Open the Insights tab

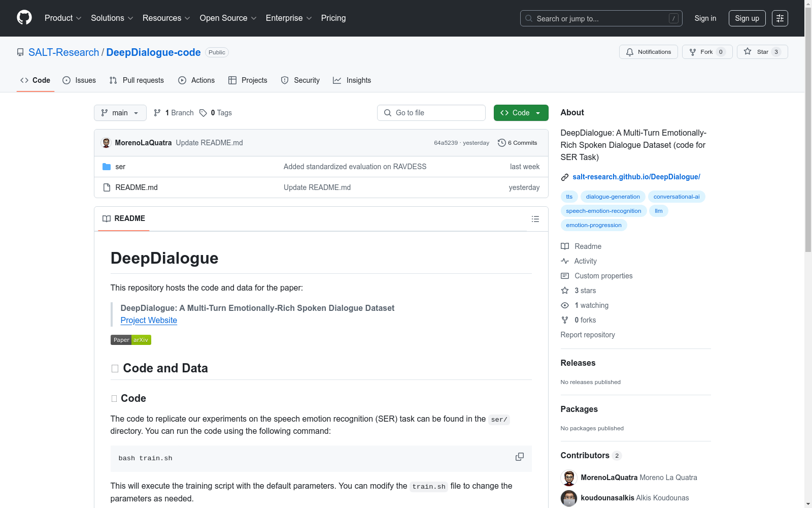[x=352, y=80]
